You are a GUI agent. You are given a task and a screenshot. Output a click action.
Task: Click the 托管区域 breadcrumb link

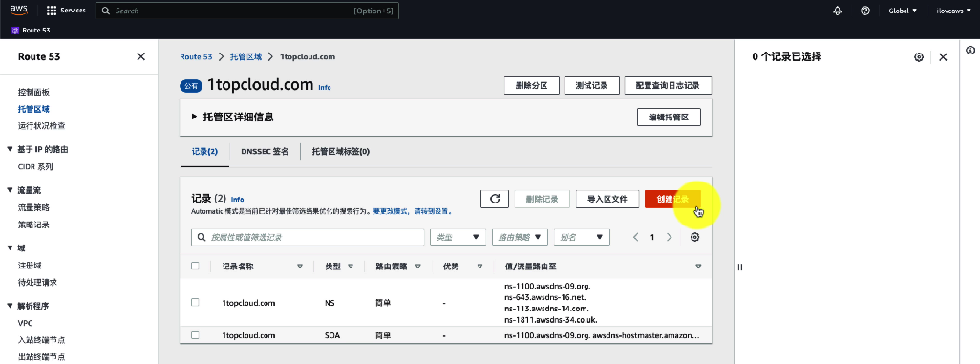[246, 56]
